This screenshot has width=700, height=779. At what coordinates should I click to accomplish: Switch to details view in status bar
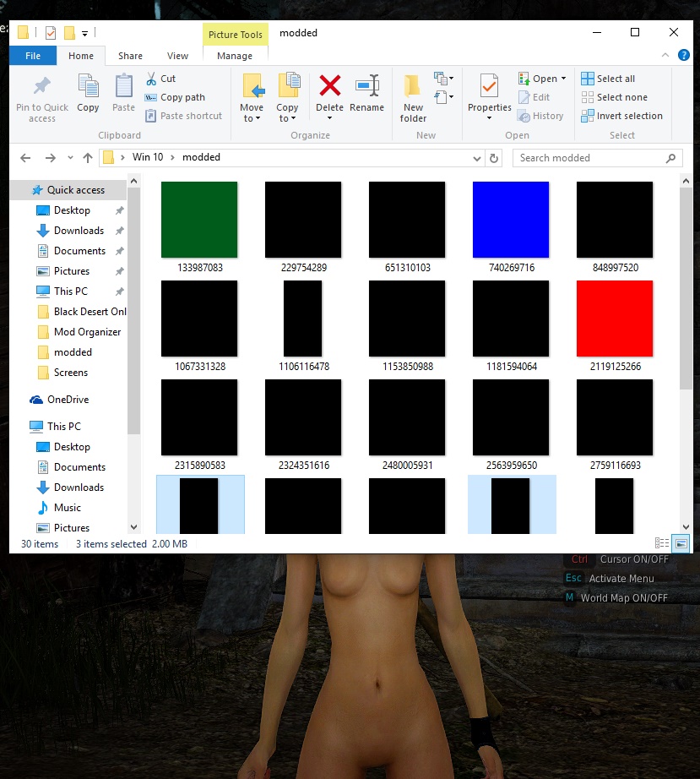pos(662,543)
